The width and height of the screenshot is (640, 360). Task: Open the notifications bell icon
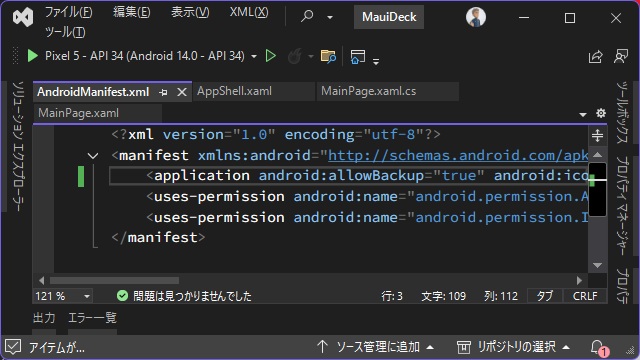tap(599, 348)
